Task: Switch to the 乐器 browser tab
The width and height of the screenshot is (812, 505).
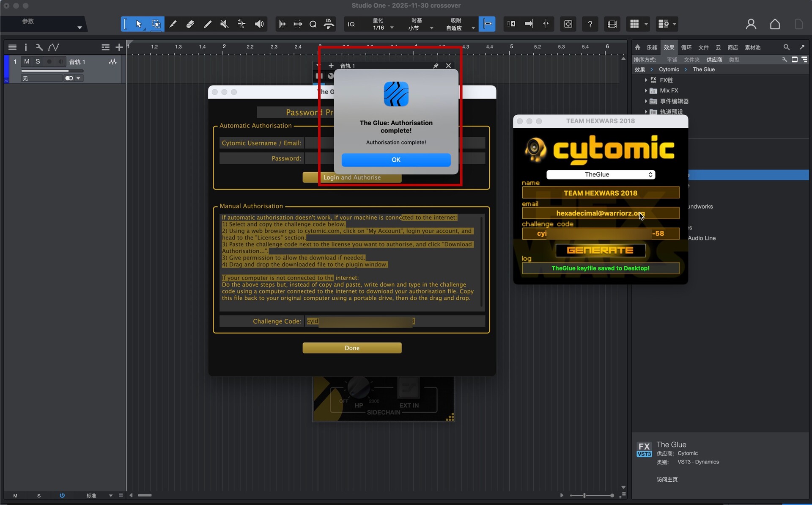Action: 652,47
